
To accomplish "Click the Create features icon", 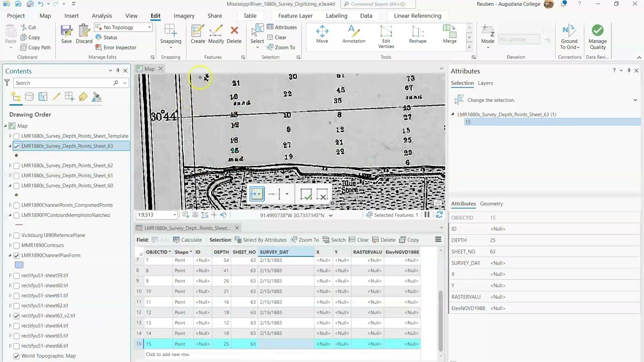I will pos(198,31).
